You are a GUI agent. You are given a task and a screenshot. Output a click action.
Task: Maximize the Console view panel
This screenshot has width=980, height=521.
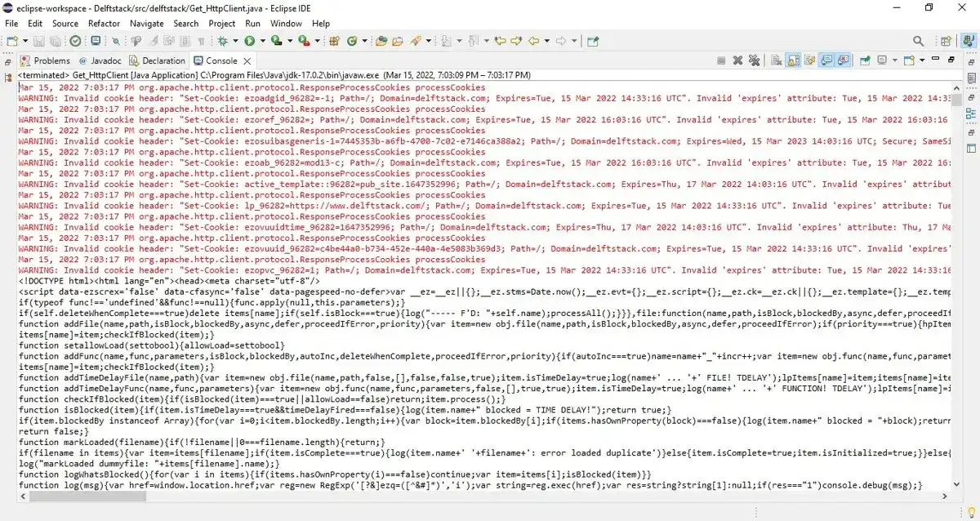click(951, 60)
